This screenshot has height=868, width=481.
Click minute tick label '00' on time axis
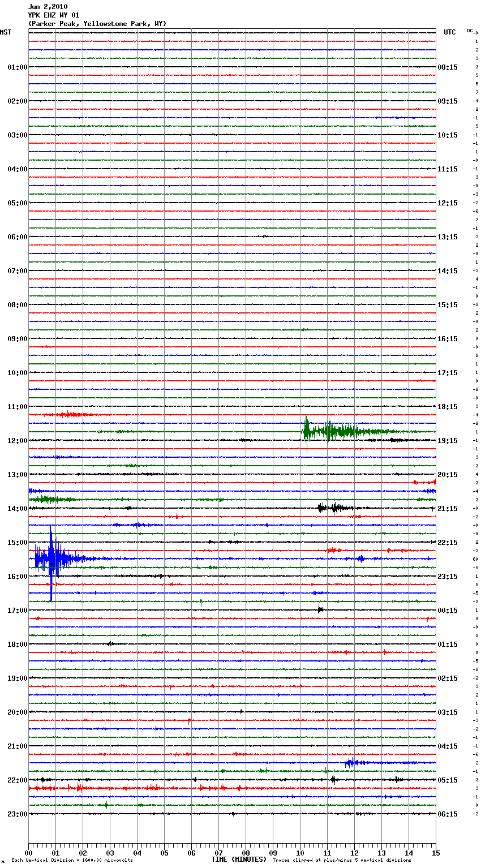[28, 853]
